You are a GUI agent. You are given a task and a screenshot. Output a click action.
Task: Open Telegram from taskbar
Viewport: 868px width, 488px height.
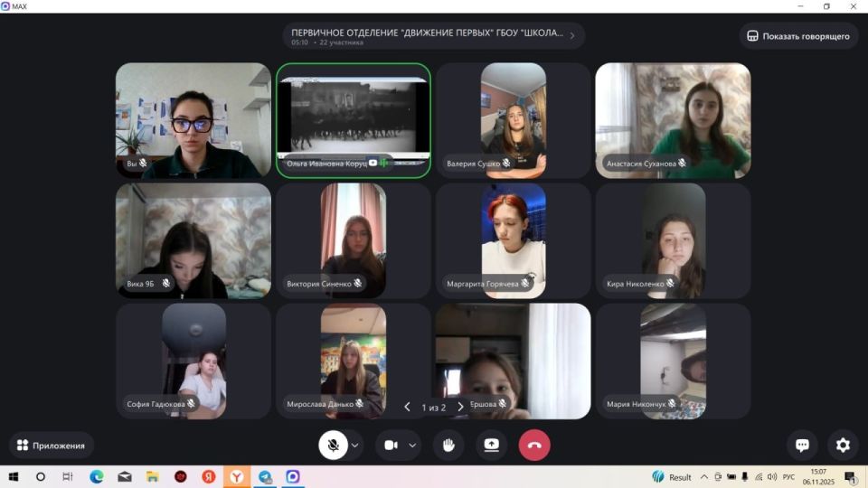click(265, 476)
